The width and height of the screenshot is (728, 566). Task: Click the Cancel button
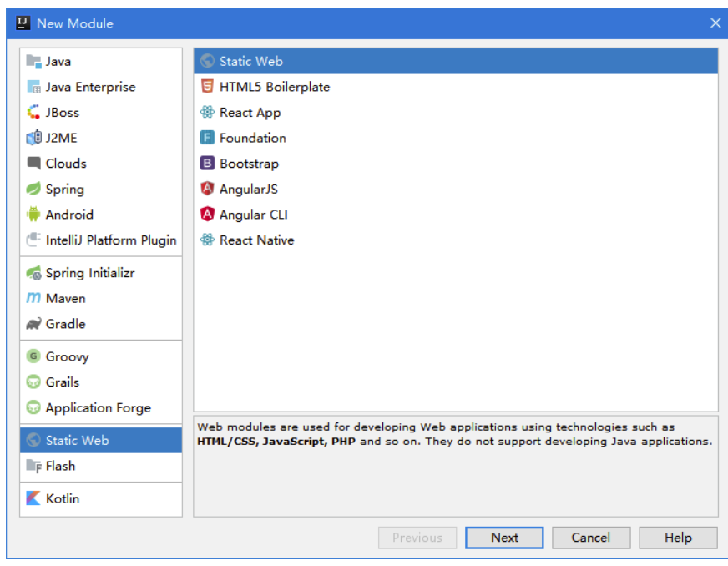(x=591, y=538)
